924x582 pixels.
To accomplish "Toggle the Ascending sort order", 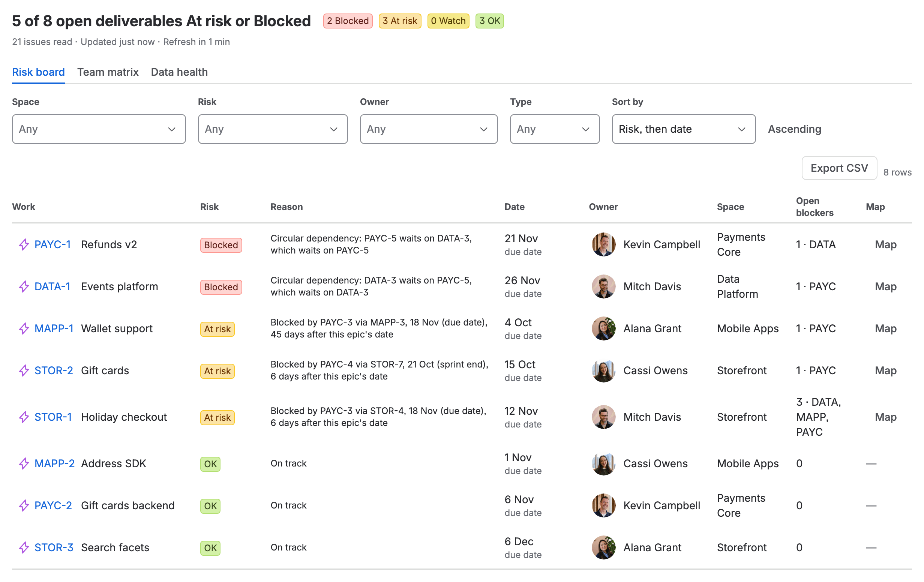I will [794, 129].
